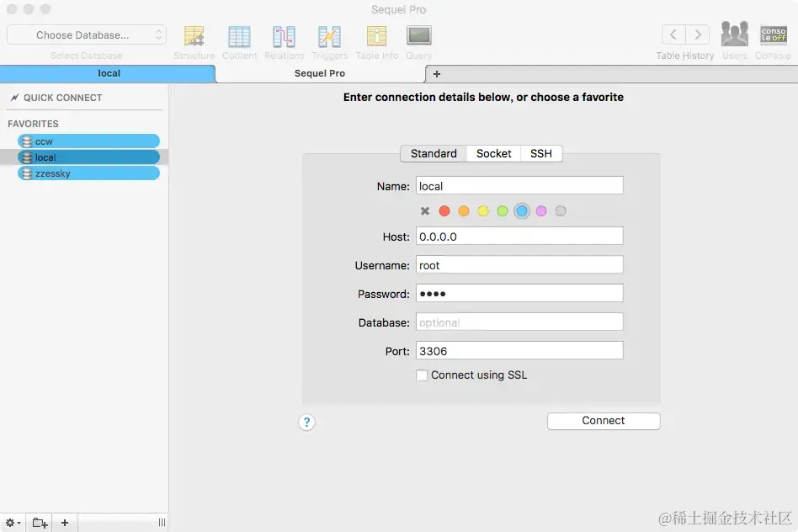Pick the blue favorite color
The image size is (798, 532).
click(x=522, y=210)
